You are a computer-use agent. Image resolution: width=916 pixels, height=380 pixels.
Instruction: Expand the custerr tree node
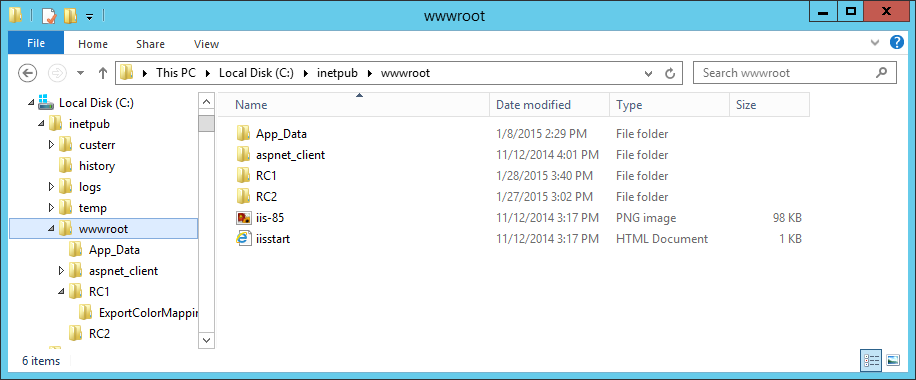[51, 144]
